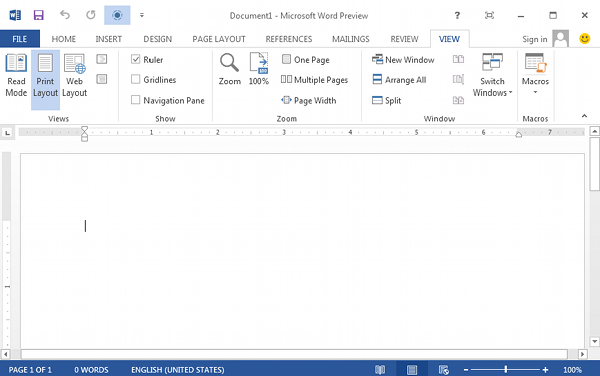Screen dimensions: 600x376
Task: Switch to the PAGE LAYOUT tab
Action: (219, 39)
